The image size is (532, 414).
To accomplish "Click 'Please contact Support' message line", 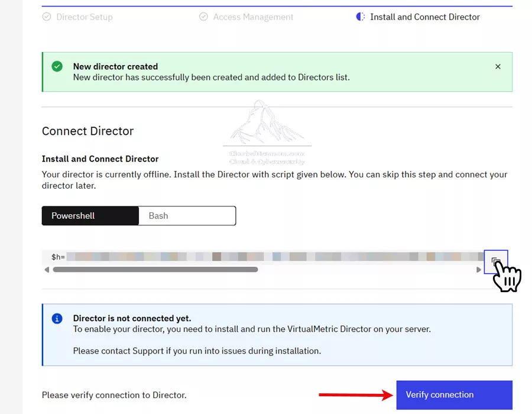I will point(197,351).
